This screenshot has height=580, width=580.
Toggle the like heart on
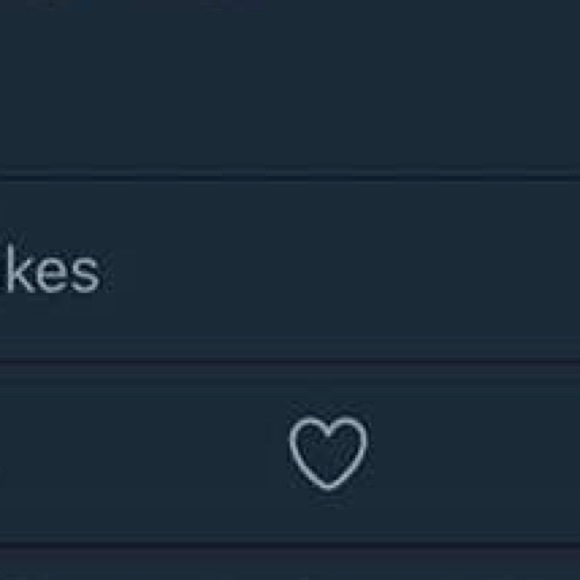[x=328, y=453]
